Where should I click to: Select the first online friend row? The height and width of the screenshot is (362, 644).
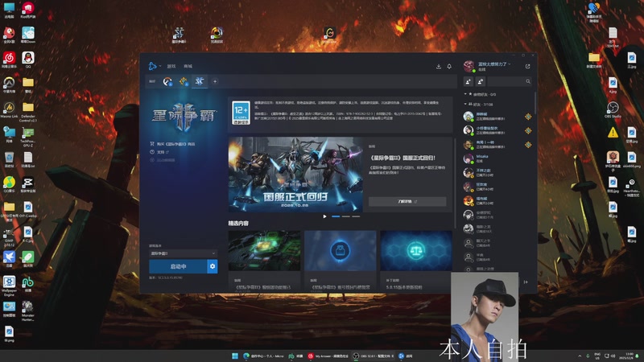tap(497, 117)
